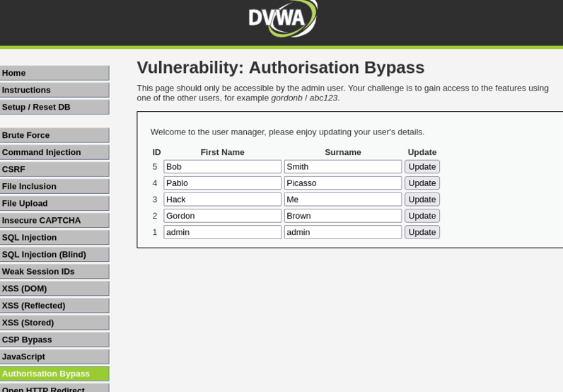The image size is (563, 392).
Task: Navigate to File Inclusion
Action: coord(54,187)
